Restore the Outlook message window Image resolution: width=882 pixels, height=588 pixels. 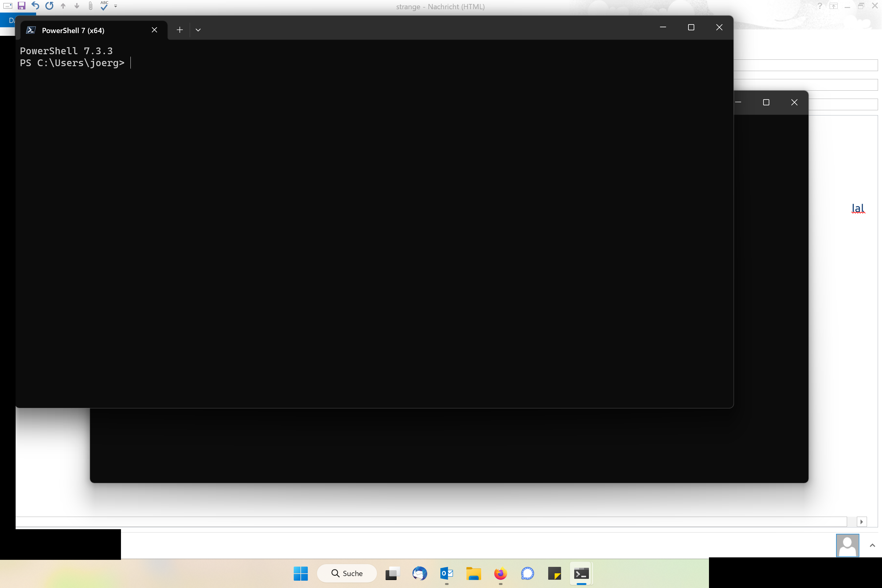861,6
